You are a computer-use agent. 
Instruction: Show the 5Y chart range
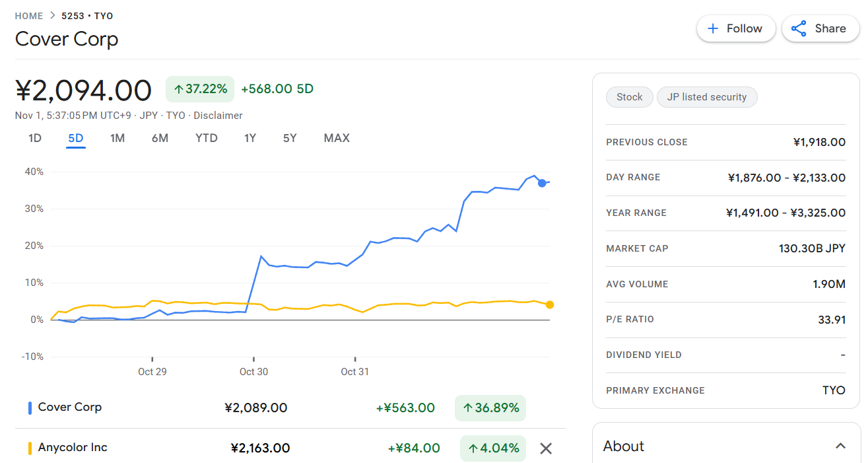pos(290,138)
